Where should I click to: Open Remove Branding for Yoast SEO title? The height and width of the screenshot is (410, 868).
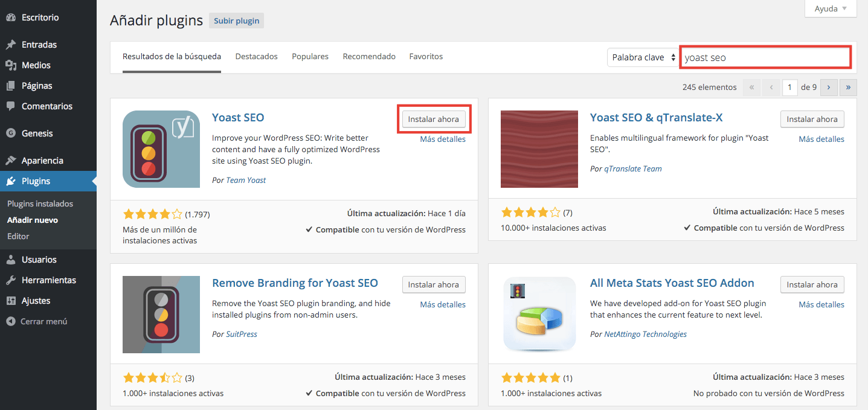295,283
